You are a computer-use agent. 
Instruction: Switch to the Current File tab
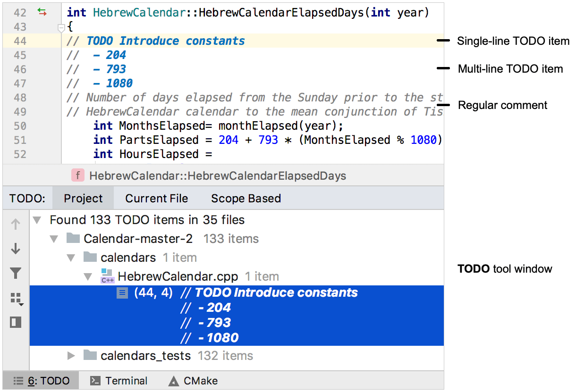[x=157, y=198]
